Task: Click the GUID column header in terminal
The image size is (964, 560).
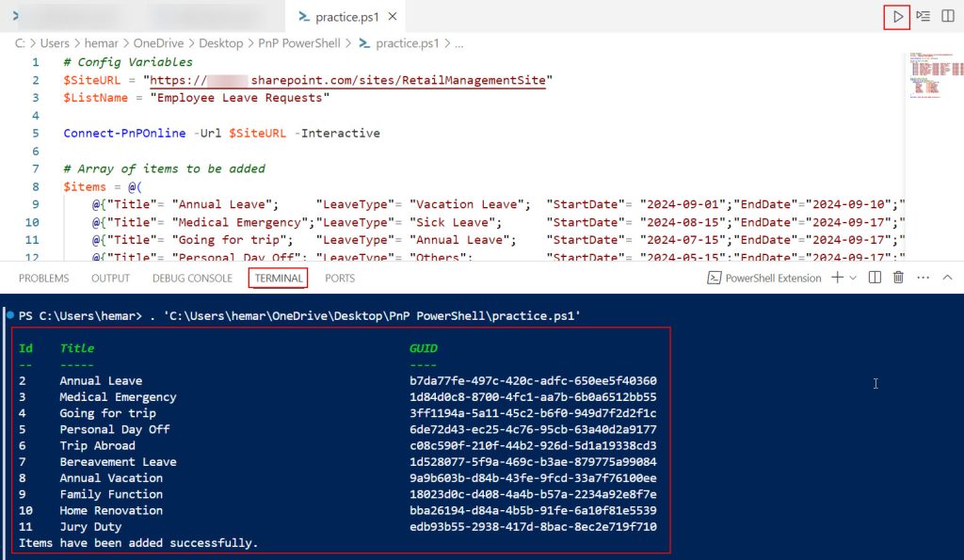Action: tap(423, 348)
